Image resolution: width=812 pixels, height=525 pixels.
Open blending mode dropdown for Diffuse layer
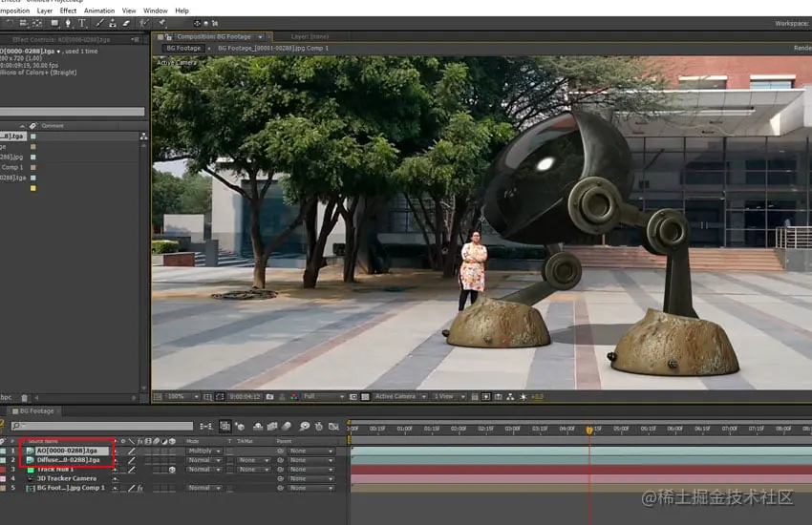click(204, 460)
